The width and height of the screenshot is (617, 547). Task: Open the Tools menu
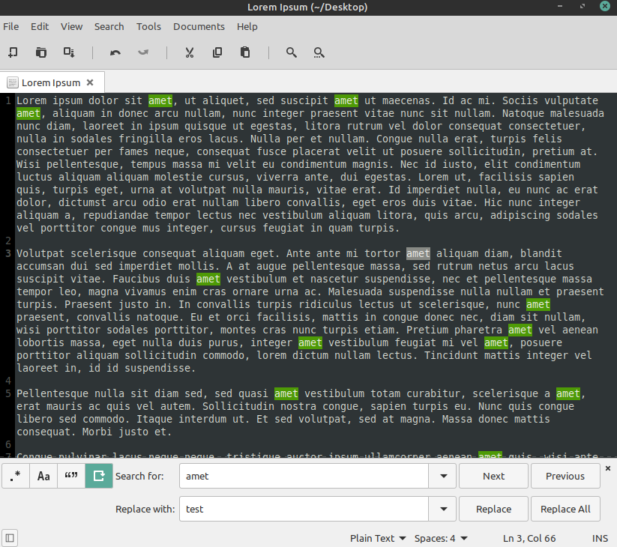click(149, 27)
